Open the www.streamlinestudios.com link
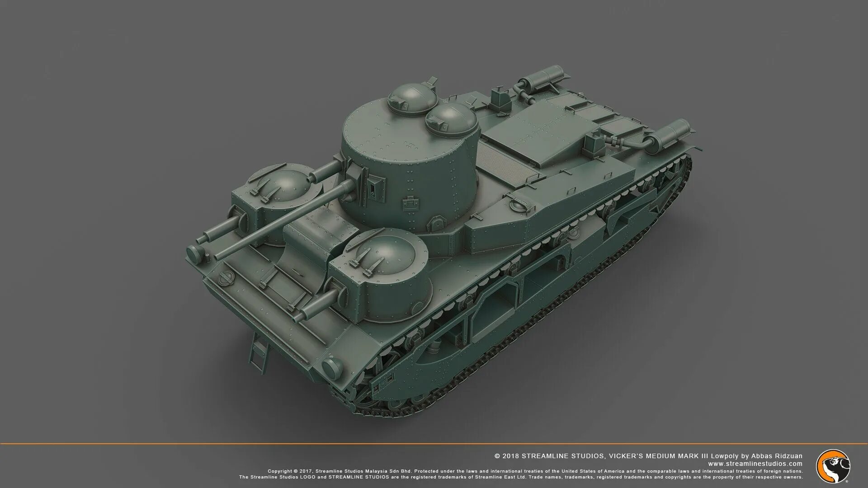This screenshot has width=868, height=488. coord(755,464)
